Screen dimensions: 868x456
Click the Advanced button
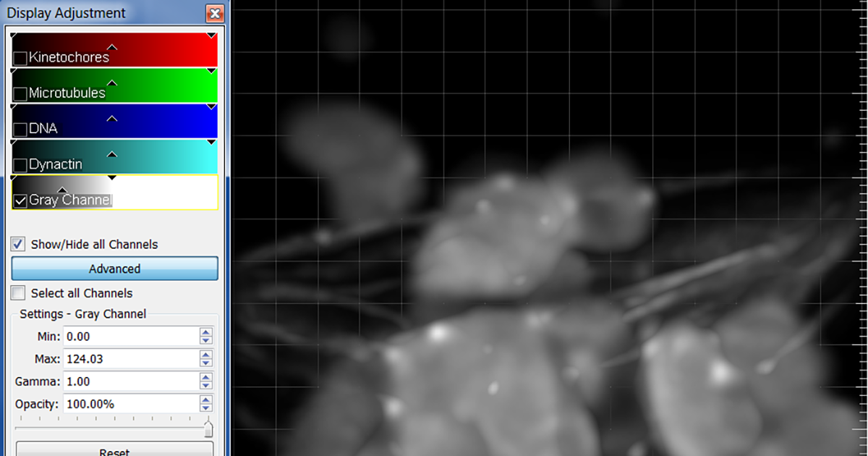click(x=114, y=269)
